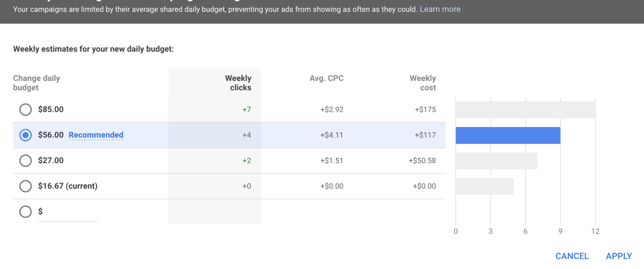This screenshot has height=269, width=644.
Task: Click the +$2.92 Avg. CPC value
Action: [332, 110]
